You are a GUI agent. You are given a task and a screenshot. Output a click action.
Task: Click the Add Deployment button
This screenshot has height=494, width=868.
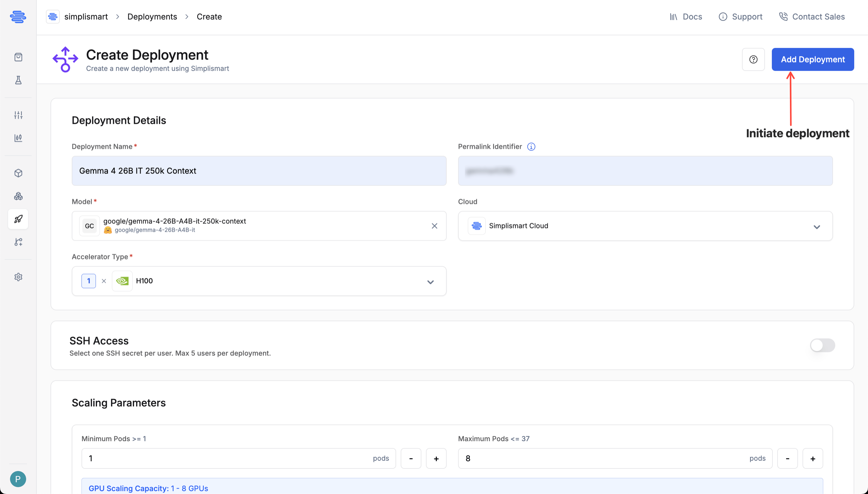coord(813,59)
